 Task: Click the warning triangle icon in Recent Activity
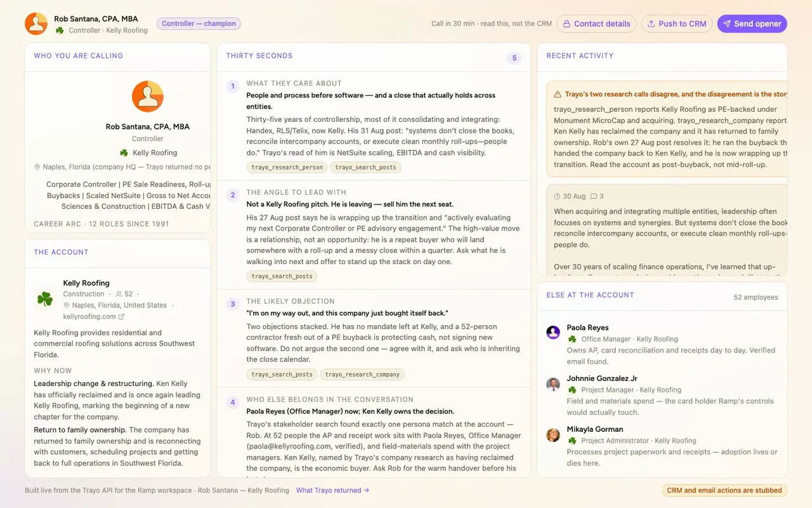click(558, 94)
